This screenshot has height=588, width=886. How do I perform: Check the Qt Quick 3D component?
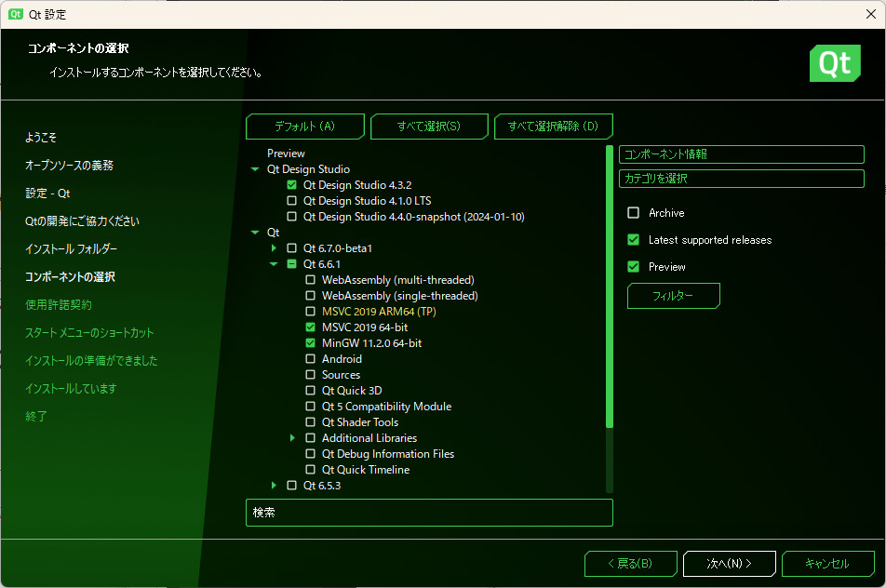(311, 390)
